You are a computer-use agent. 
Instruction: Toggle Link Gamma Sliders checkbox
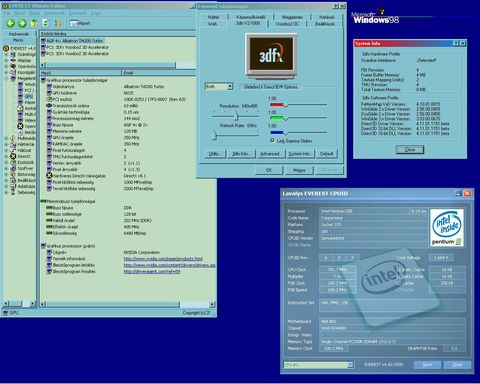tap(273, 141)
